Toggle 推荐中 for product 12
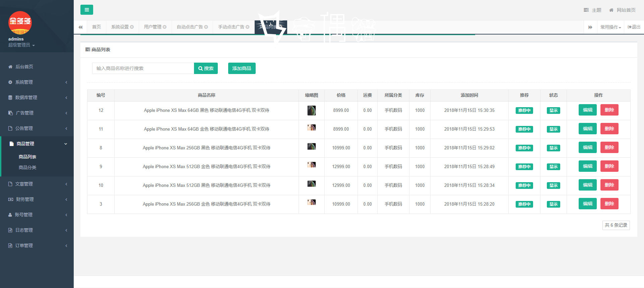This screenshot has height=288, width=644. pos(524,111)
